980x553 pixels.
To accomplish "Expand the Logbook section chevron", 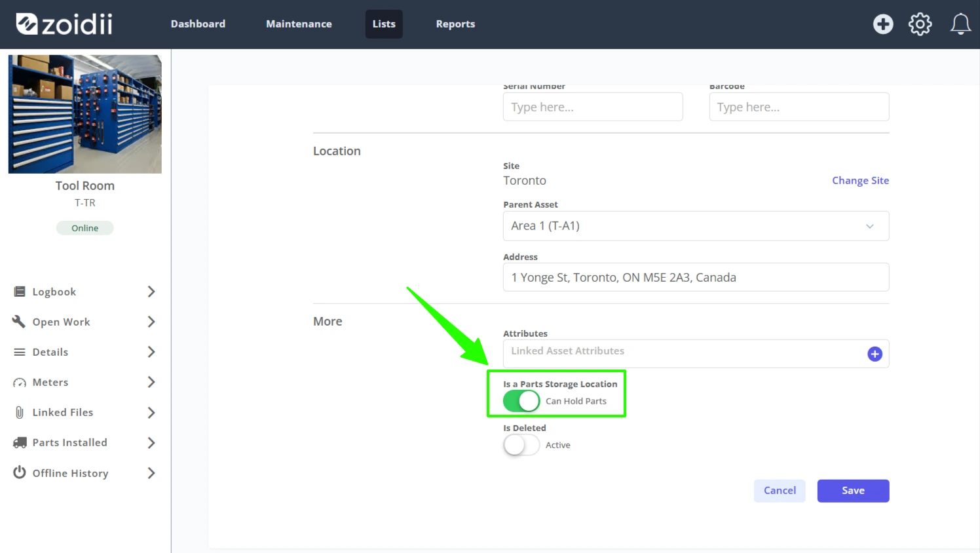I will [151, 292].
